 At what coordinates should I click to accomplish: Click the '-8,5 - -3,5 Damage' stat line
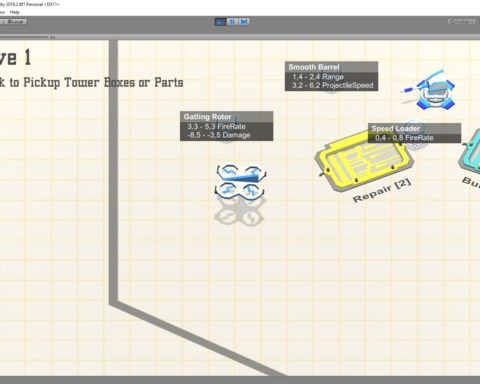click(219, 135)
